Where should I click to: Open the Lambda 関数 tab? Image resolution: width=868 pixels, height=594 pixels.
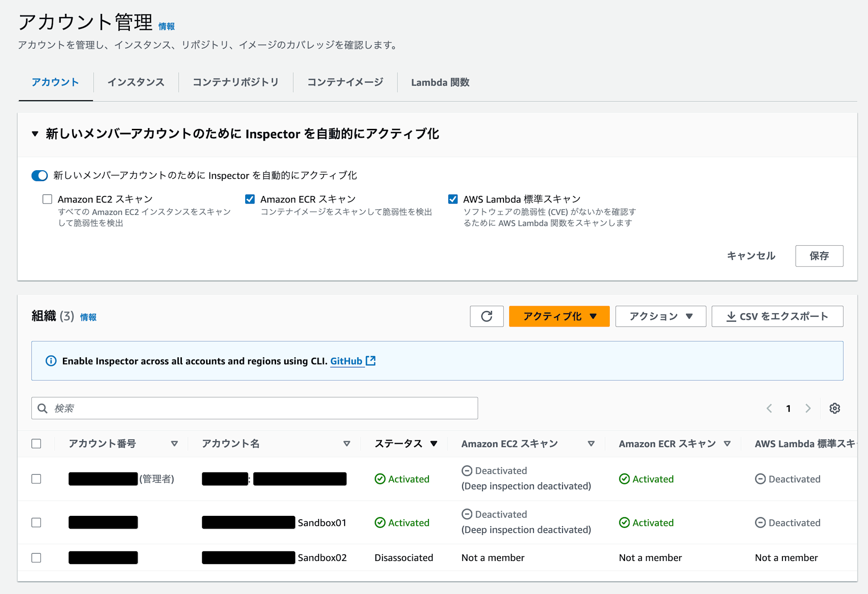440,82
